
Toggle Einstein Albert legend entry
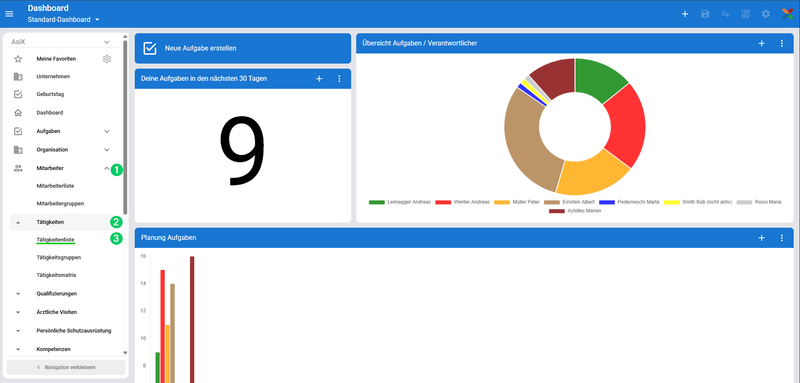(x=569, y=202)
